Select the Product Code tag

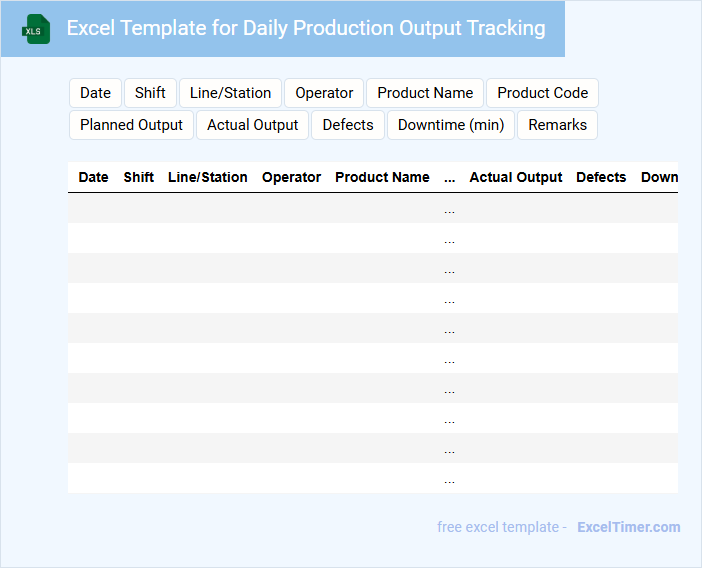pos(542,93)
